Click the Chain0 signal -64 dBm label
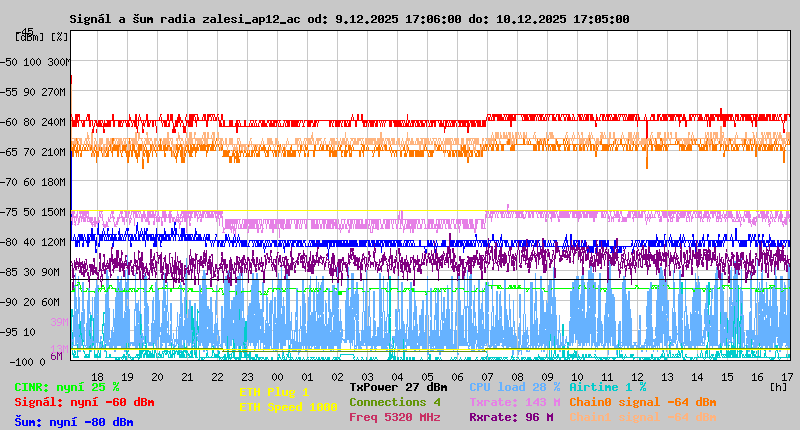Image resolution: width=800 pixels, height=430 pixels. pos(642,402)
